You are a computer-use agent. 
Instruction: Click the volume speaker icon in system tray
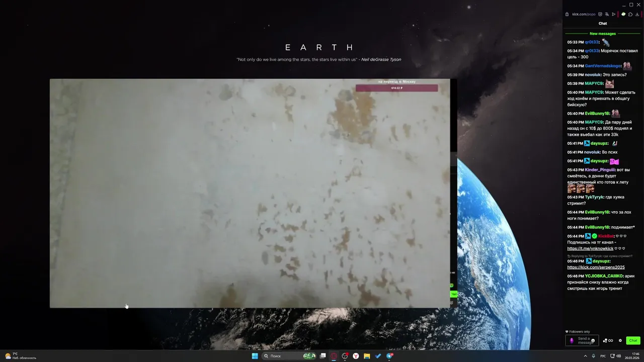coord(618,356)
